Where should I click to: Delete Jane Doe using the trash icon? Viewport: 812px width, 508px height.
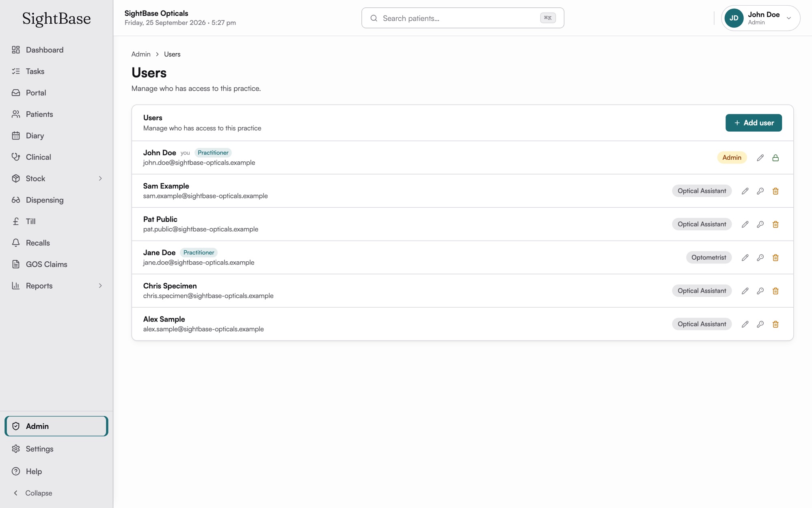(x=775, y=258)
